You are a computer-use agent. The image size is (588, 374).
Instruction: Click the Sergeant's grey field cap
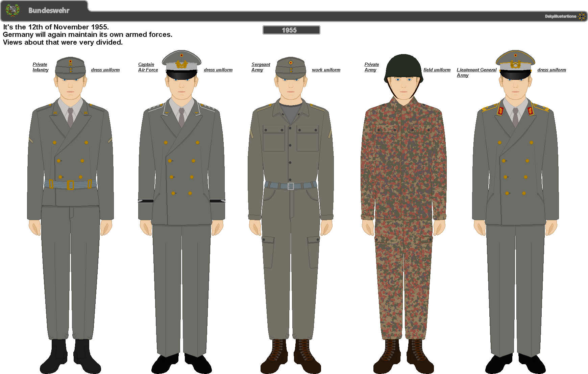coord(291,68)
